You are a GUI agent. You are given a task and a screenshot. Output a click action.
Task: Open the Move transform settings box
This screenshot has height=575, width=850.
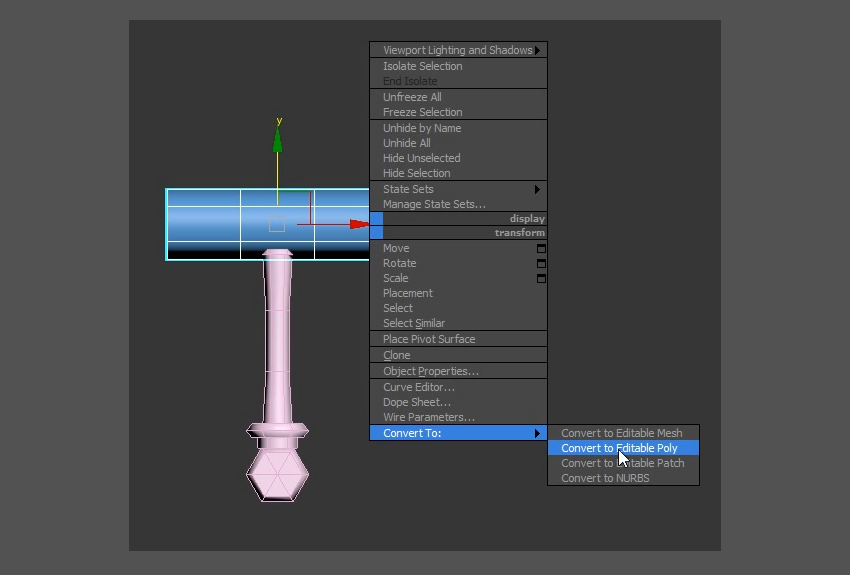[x=541, y=248]
